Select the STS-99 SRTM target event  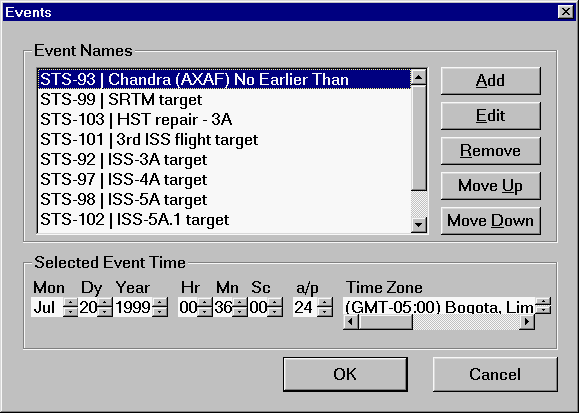pyautogui.click(x=225, y=99)
